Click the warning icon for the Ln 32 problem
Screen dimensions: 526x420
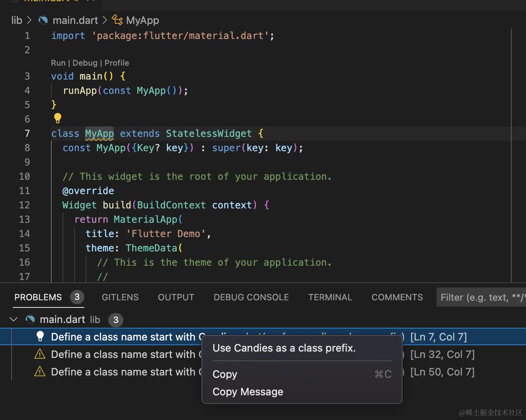[40, 354]
